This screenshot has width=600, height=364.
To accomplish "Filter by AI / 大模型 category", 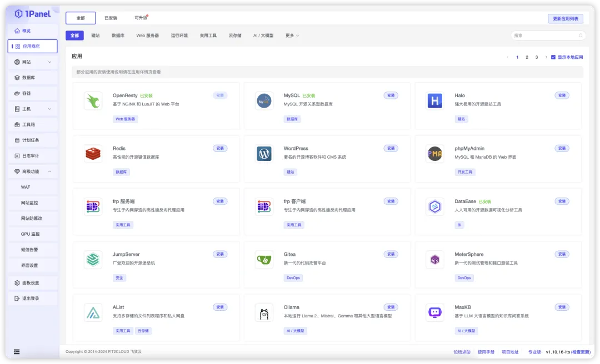I will pos(263,36).
